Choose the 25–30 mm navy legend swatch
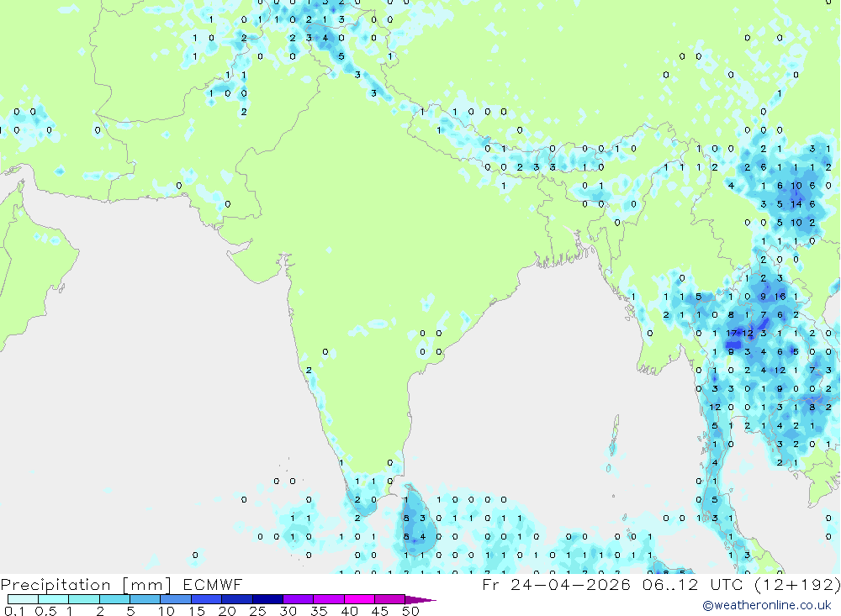The height and width of the screenshot is (616, 841). tap(267, 599)
